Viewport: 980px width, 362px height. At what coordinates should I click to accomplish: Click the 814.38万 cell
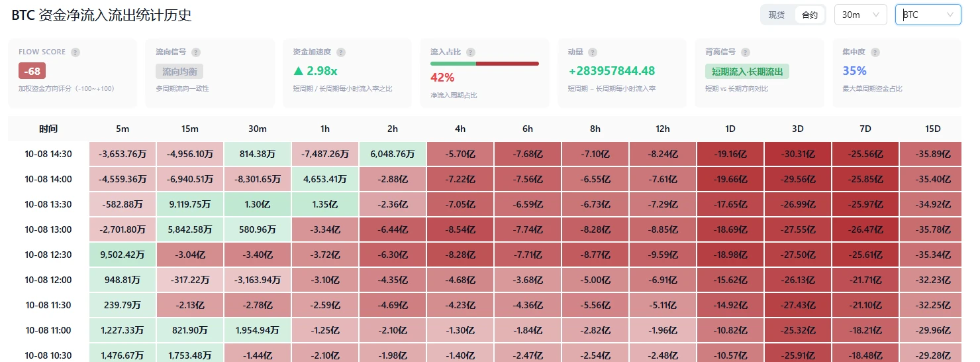[x=258, y=154]
